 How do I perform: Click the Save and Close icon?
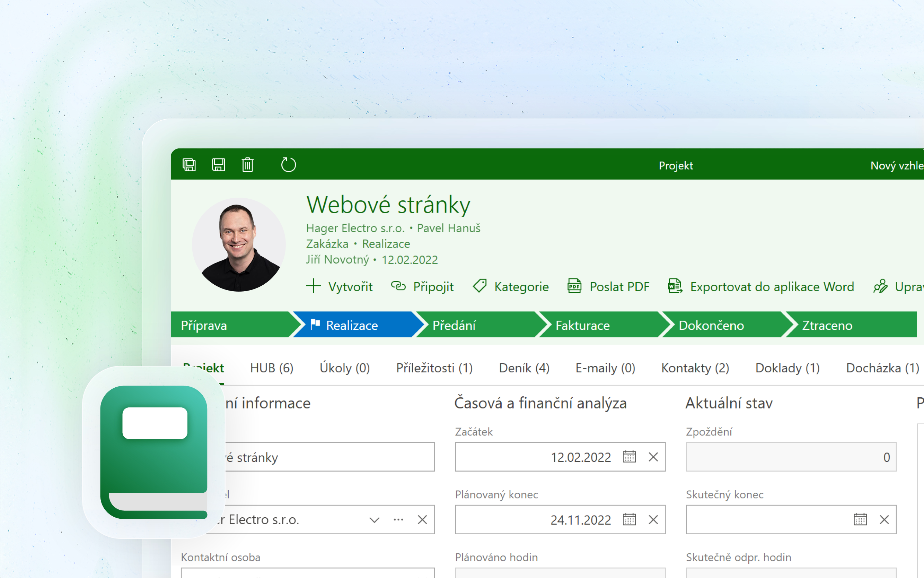point(189,165)
